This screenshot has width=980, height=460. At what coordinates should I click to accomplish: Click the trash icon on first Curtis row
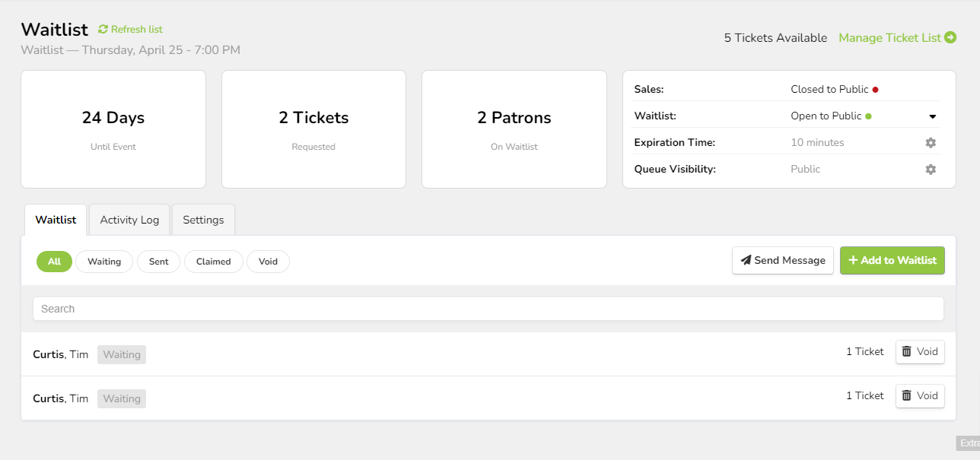[907, 351]
